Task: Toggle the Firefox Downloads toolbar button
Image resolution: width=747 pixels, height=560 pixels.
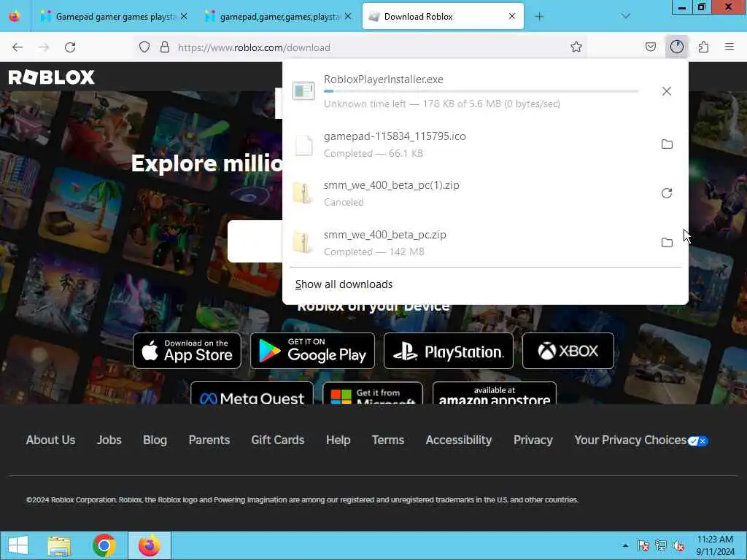Action: (676, 47)
